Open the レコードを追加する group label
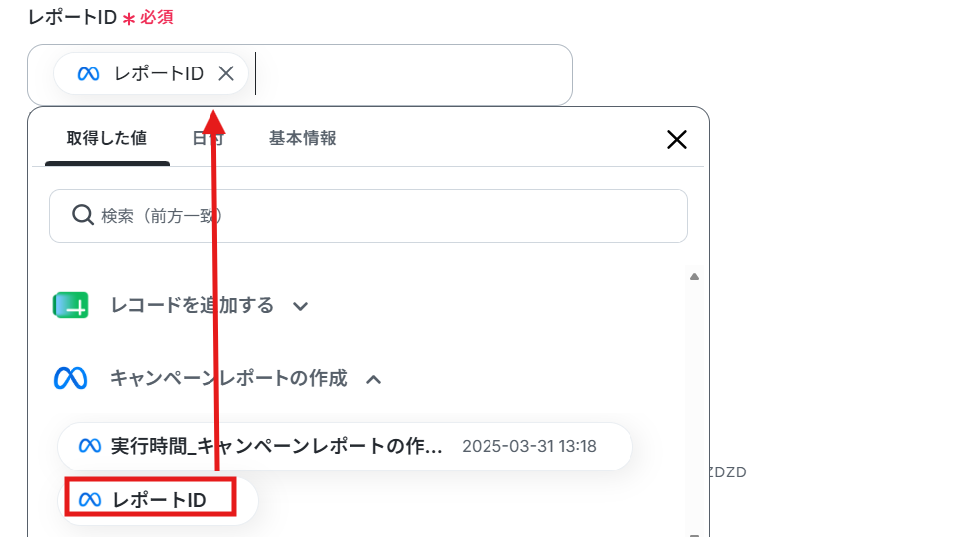This screenshot has width=980, height=537. [193, 305]
